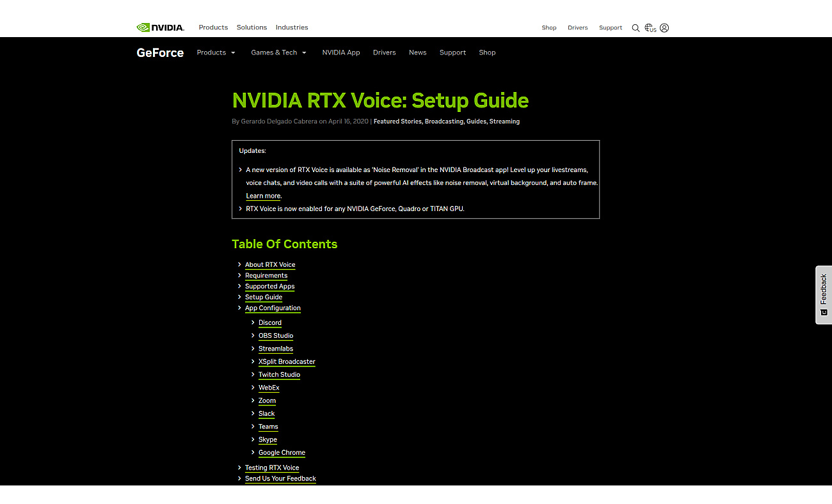The width and height of the screenshot is (832, 504).
Task: Jump to About RTX Voice
Action: tap(270, 265)
